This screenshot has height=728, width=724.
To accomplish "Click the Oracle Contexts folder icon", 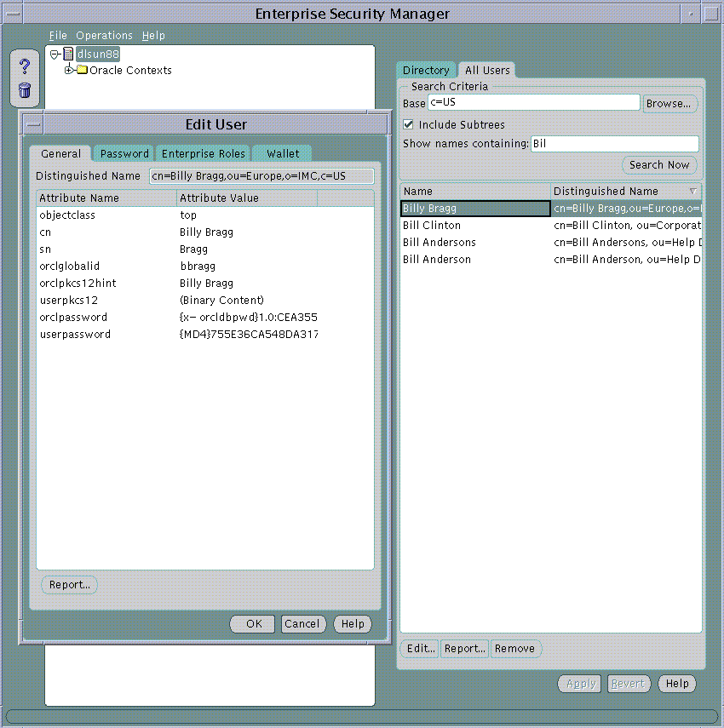I will tap(83, 70).
